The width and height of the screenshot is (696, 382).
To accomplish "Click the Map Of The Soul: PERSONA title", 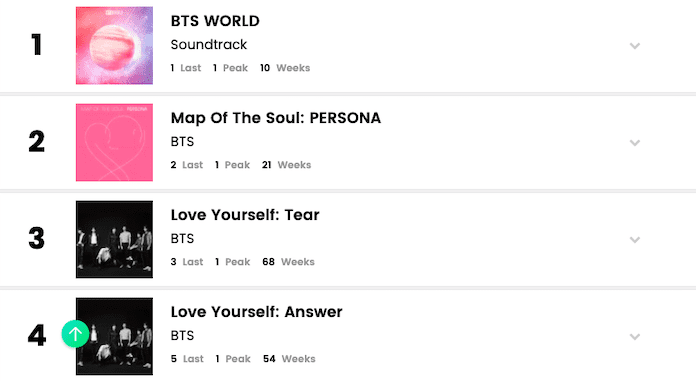I will click(276, 118).
